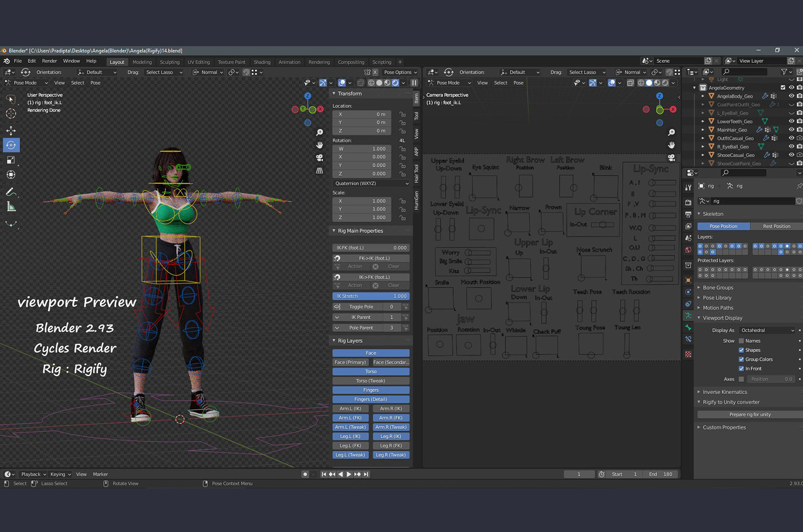Click the play animation button
Image resolution: width=803 pixels, height=532 pixels.
pyautogui.click(x=349, y=474)
